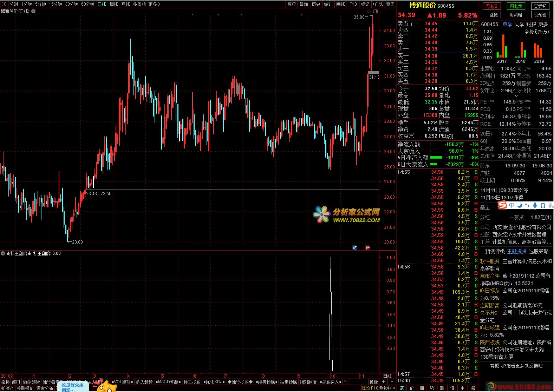The image size is (554, 392).
Task: Expand the 侧边栏 sidebar arrows
Action: pyautogui.click(x=387, y=388)
